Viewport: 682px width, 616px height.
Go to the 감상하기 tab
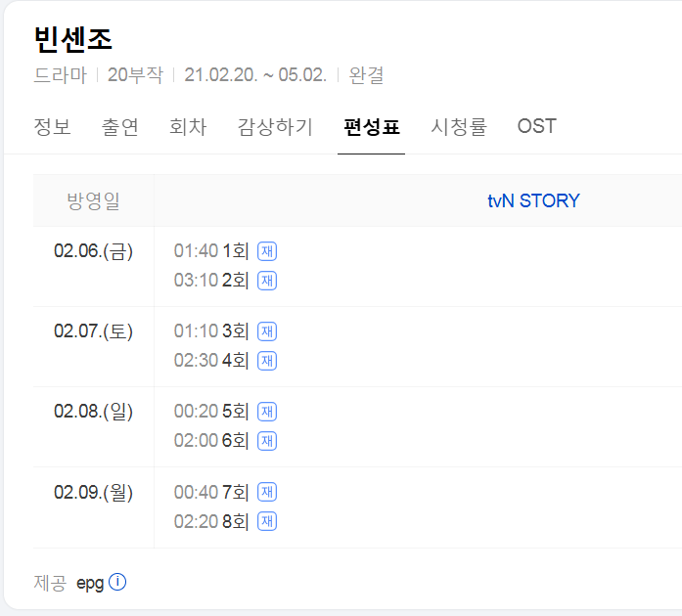275,127
